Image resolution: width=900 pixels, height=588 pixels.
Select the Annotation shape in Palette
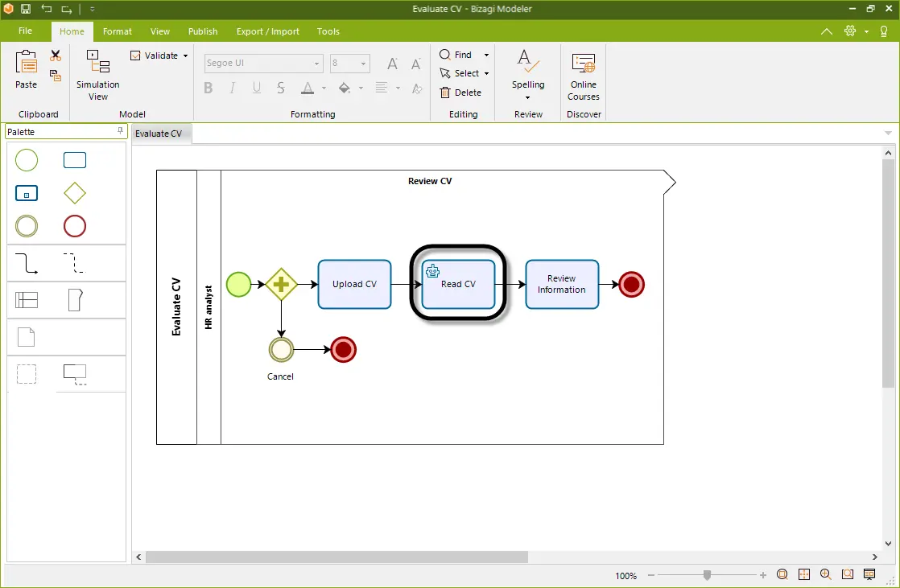75,374
